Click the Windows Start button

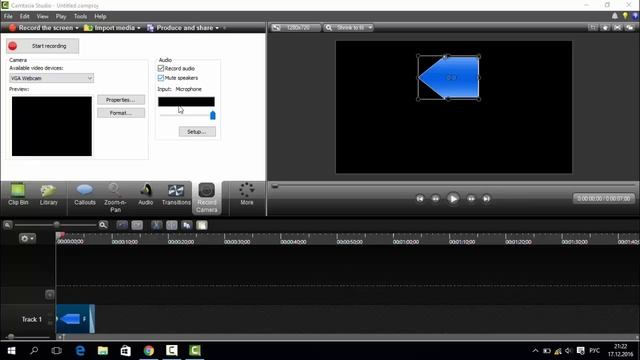coord(11,351)
